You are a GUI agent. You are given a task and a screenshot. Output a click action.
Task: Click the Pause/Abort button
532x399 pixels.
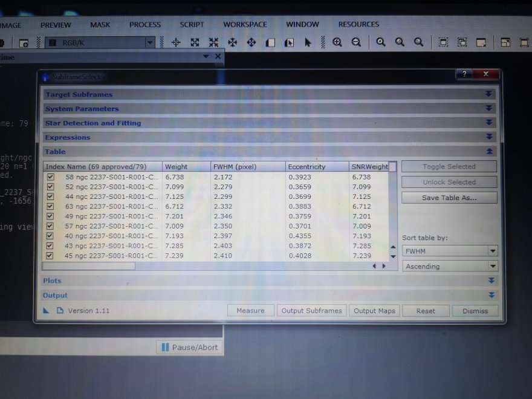tap(189, 347)
